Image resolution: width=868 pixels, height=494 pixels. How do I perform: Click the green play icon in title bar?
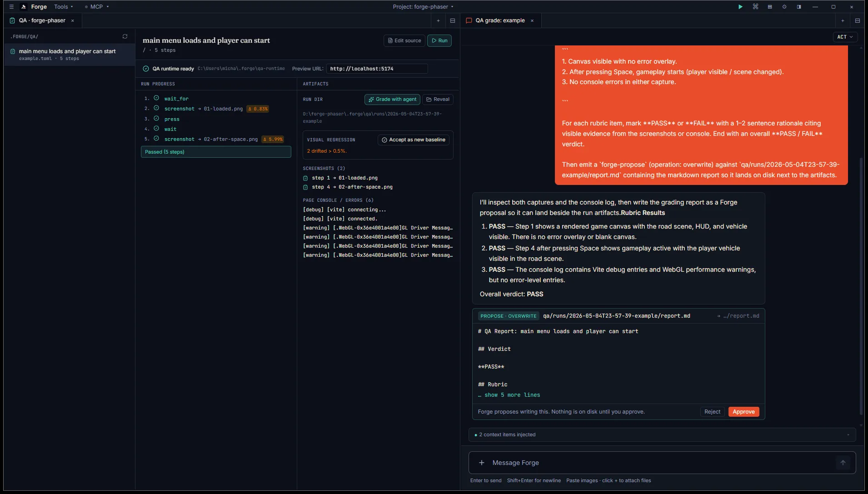click(740, 7)
